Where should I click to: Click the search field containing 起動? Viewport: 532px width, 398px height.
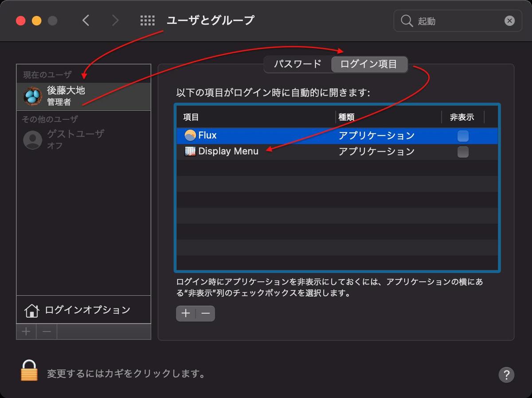pos(457,21)
